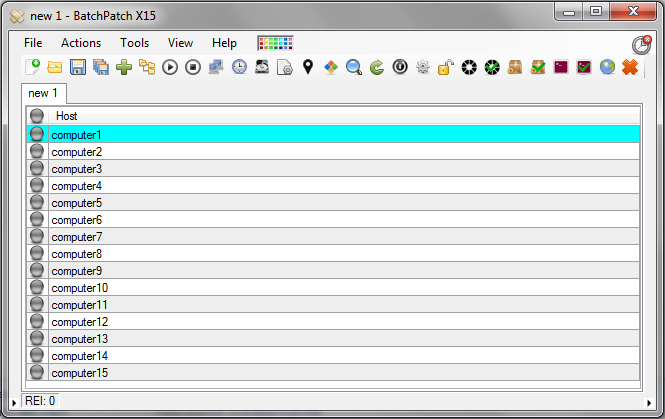The image size is (665, 419).
Task: Save grid with the floppy disk icon
Action: 78,67
